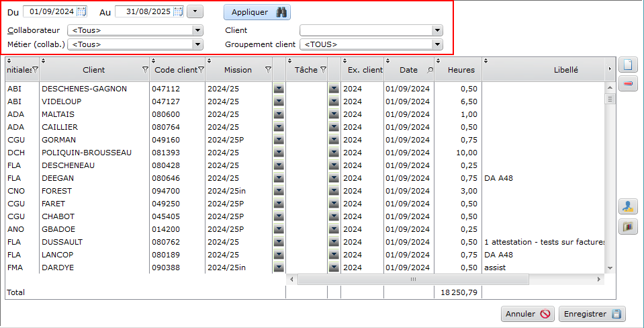Open task dropdown for VIDELOUP row
Screen dimensions: 644x328
coord(334,101)
